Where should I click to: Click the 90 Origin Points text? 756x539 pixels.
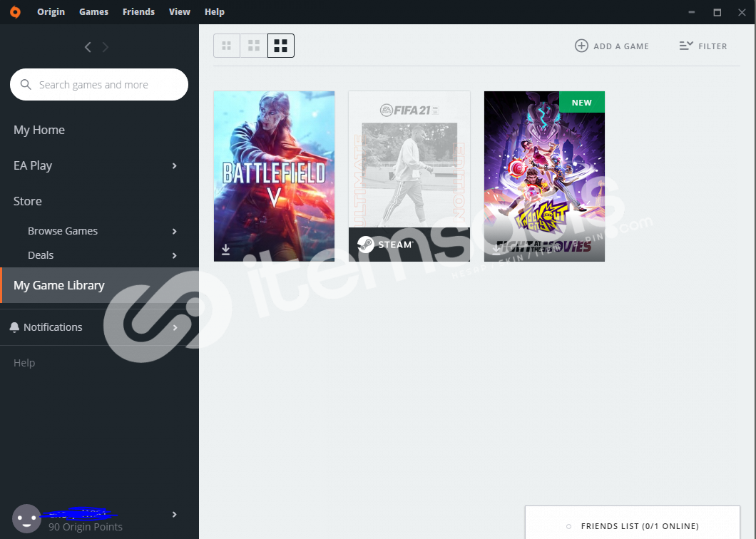click(86, 527)
